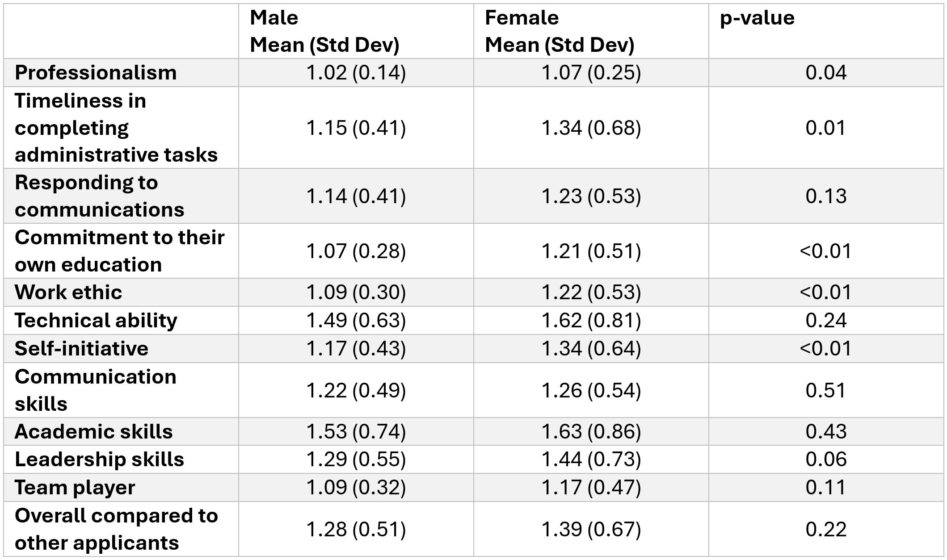Select the Female Mean (Std Dev) header

[x=559, y=31]
